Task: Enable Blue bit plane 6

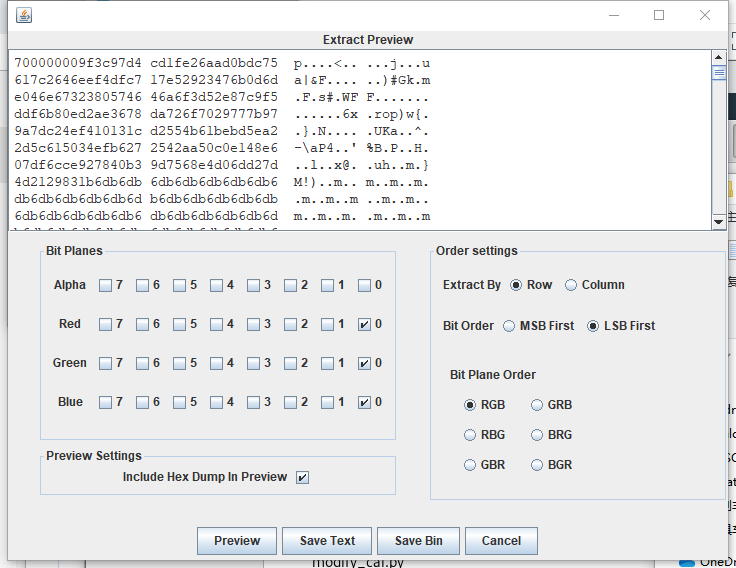Action: coord(142,402)
